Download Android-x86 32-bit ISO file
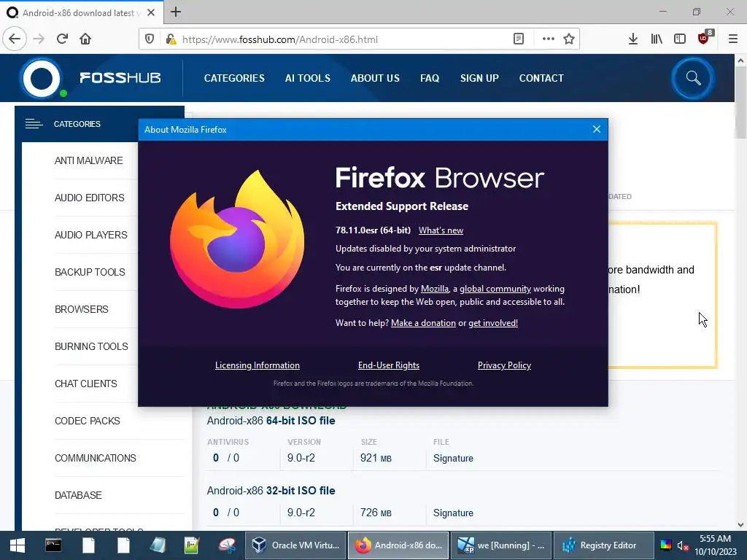The height and width of the screenshot is (560, 747). pos(271,491)
